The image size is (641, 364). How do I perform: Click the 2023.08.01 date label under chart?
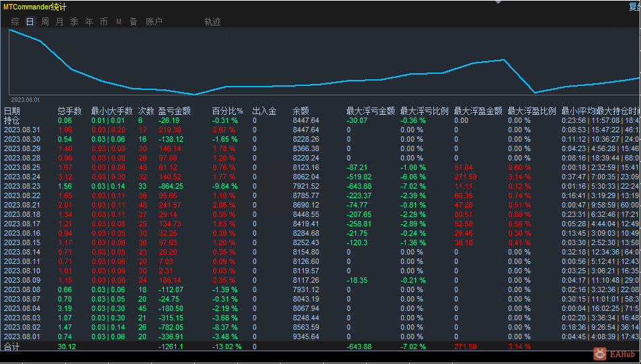click(x=26, y=99)
